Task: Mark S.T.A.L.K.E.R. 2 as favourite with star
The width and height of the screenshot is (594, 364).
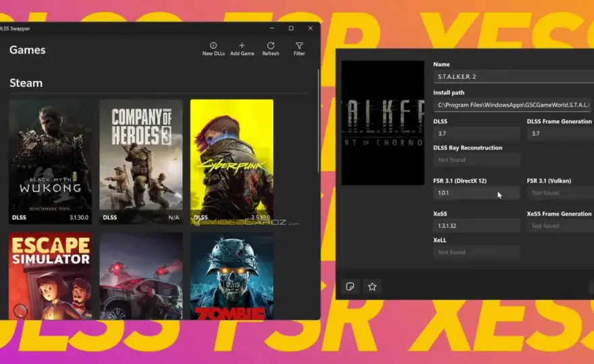Action: [372, 286]
